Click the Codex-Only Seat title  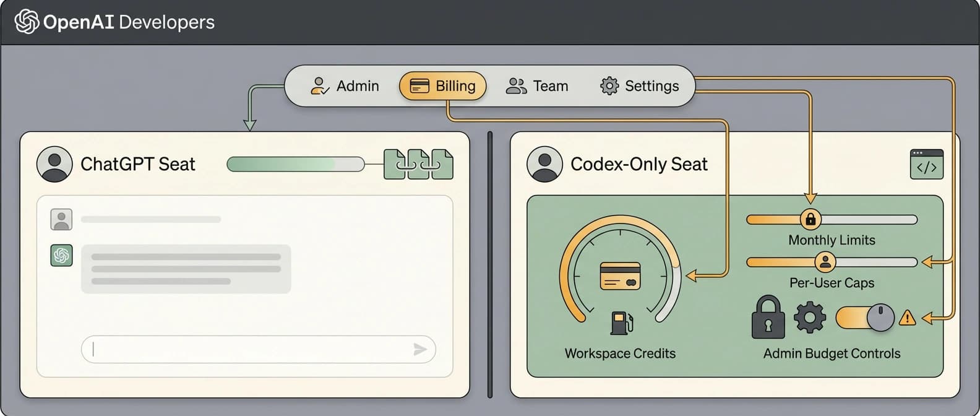tap(639, 164)
